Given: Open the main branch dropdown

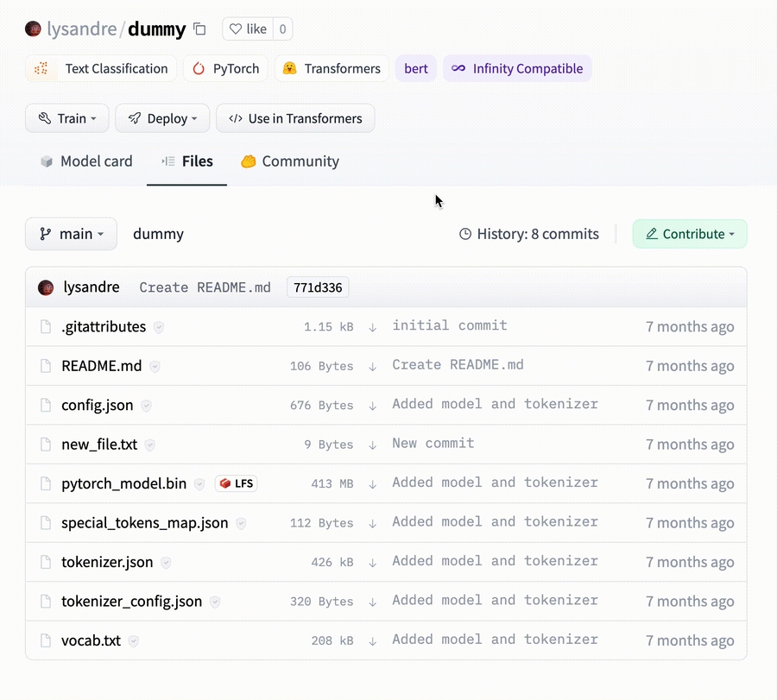Looking at the screenshot, I should pos(71,234).
